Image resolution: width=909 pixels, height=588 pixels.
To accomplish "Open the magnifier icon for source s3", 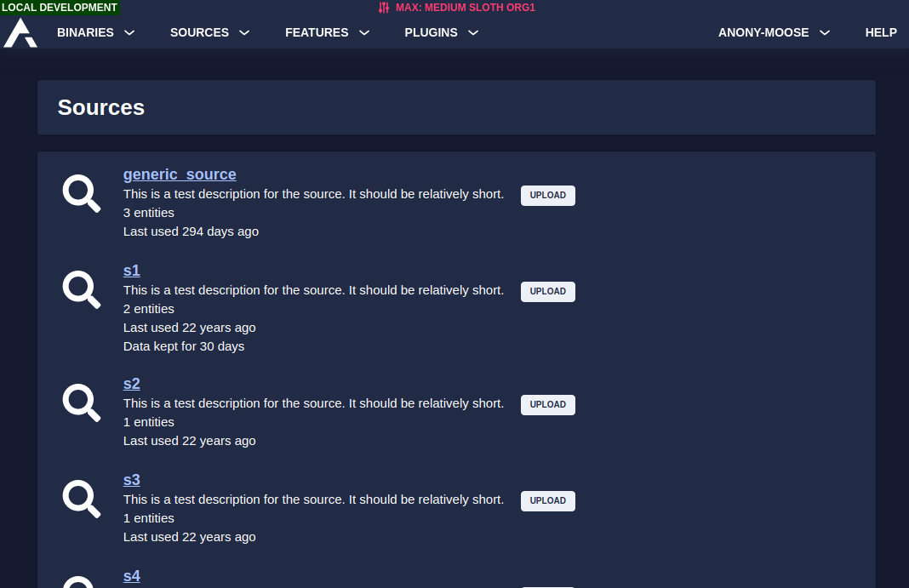I will (81, 500).
